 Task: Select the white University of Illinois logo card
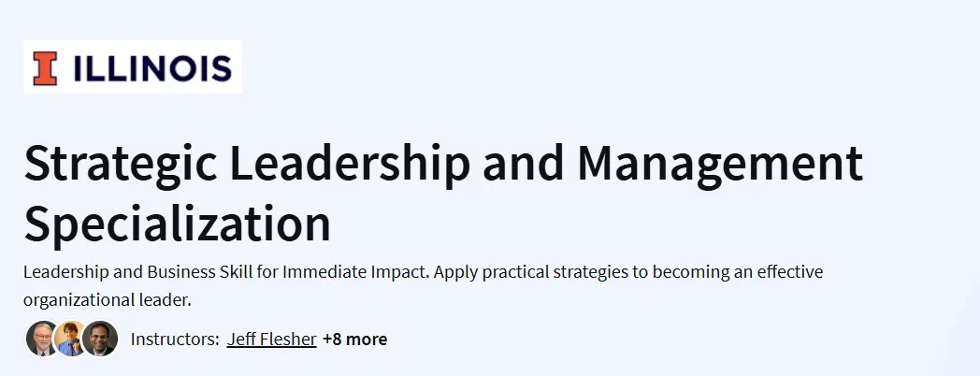tap(133, 67)
